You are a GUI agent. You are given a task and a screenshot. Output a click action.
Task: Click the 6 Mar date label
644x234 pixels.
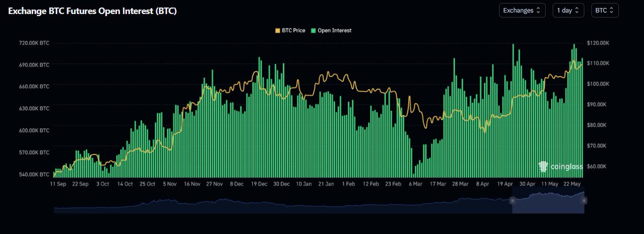[x=416, y=184]
